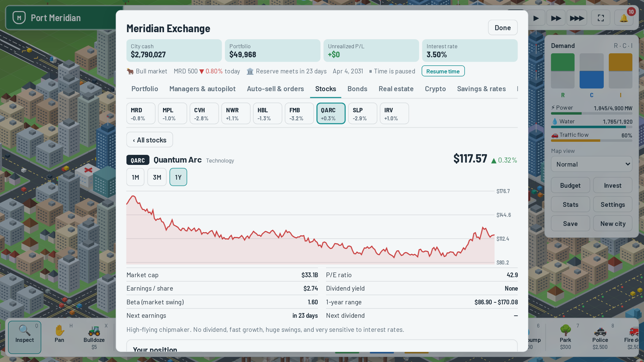Click the QARC ticker badge
The height and width of the screenshot is (362, 644).
coord(138,160)
